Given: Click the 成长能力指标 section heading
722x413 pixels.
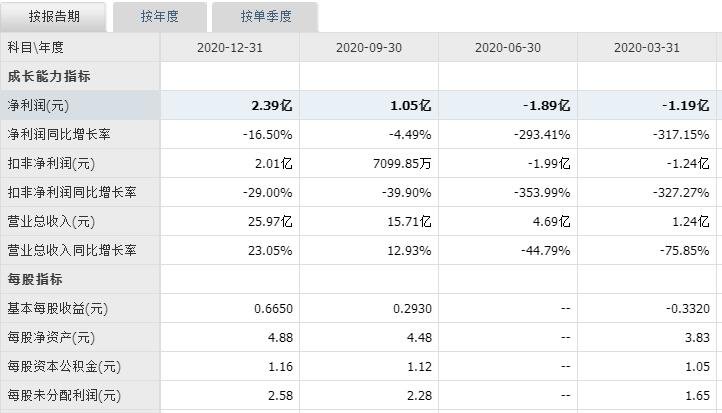Looking at the screenshot, I should (x=49, y=76).
